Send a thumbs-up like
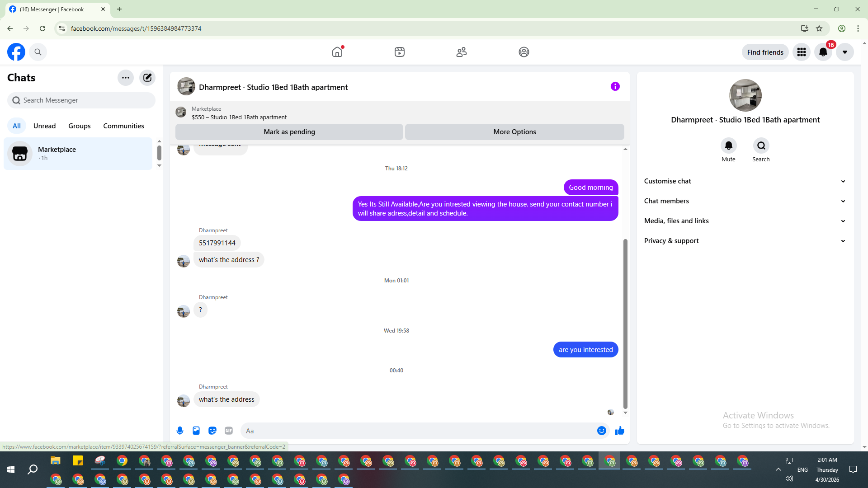 [619, 431]
